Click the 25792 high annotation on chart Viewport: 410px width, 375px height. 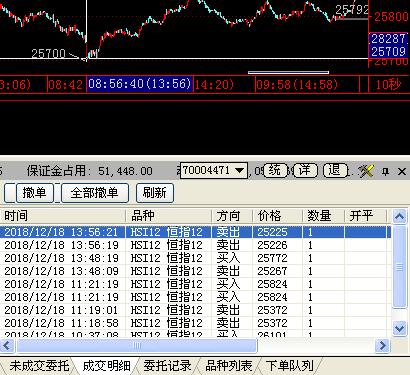[x=352, y=9]
